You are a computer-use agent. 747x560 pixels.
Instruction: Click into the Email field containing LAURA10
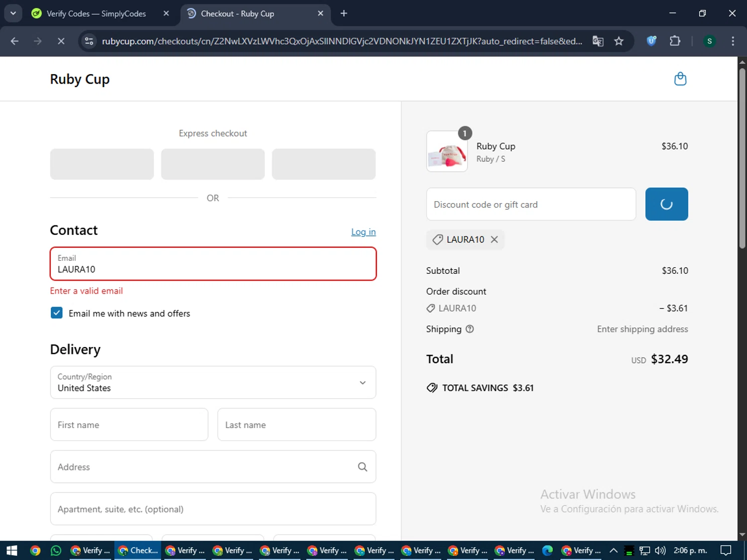pos(213,264)
